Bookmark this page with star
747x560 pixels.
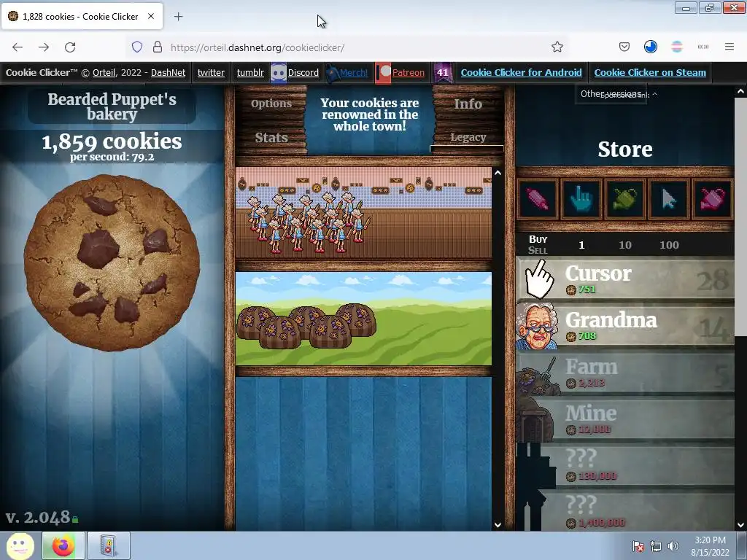click(x=557, y=47)
